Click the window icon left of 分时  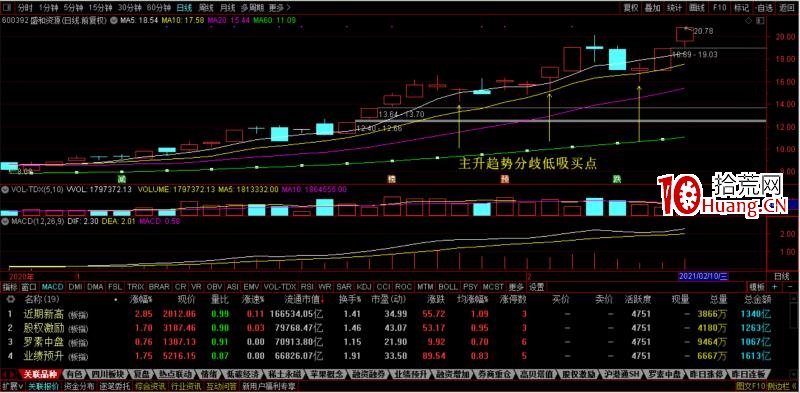[7, 8]
